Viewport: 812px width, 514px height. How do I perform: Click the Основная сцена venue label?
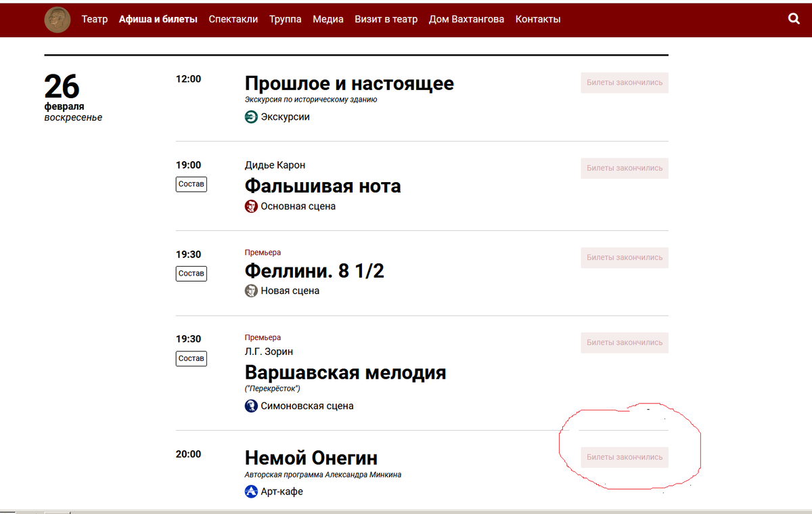(298, 207)
